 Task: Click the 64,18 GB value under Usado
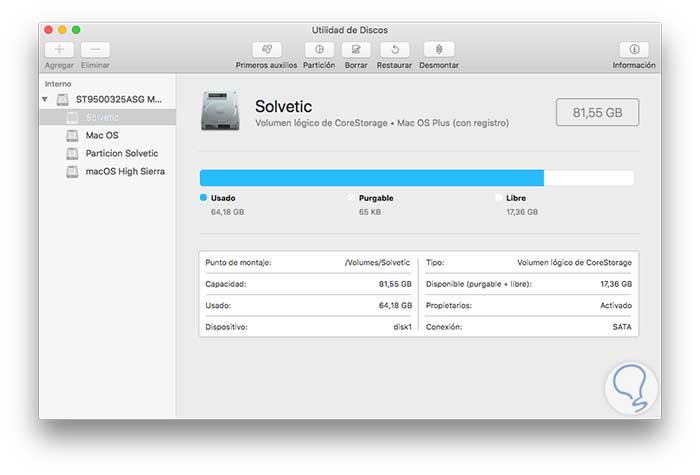point(227,212)
